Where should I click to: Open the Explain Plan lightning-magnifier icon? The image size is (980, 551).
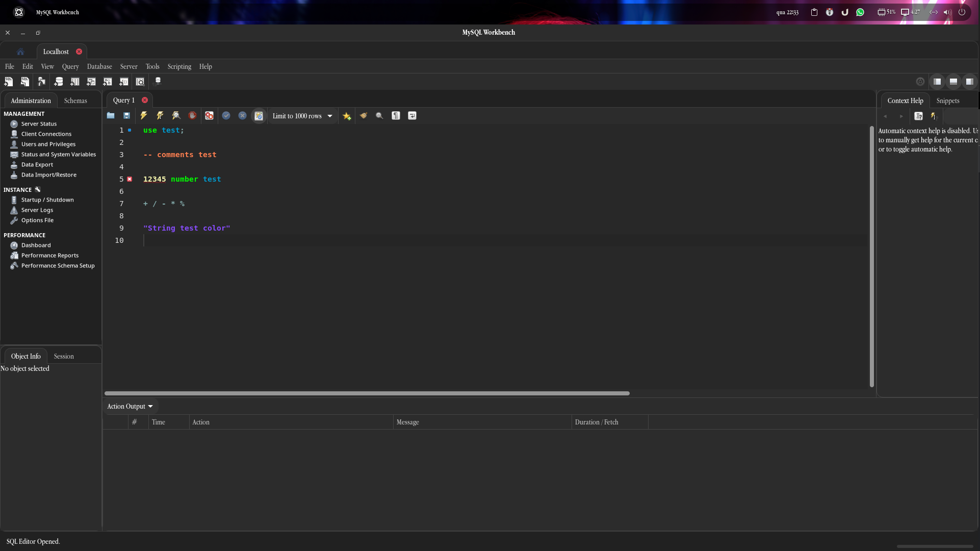pyautogui.click(x=176, y=116)
